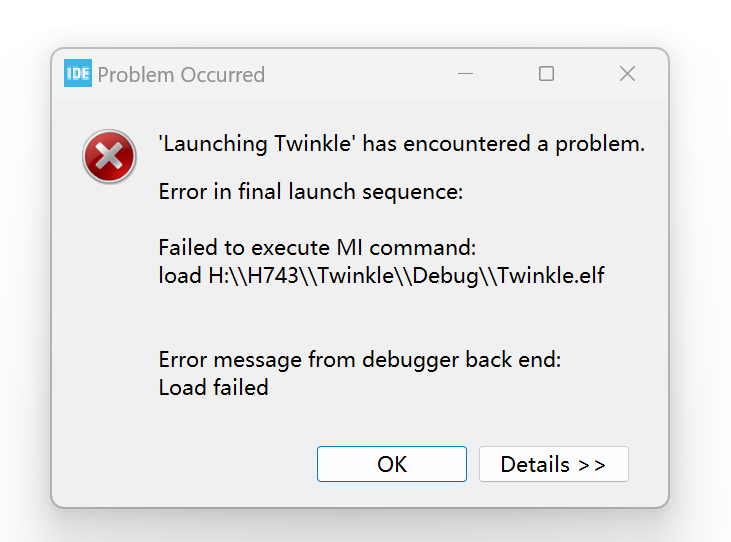
Task: Click the IDE logo in title bar
Action: 77,73
